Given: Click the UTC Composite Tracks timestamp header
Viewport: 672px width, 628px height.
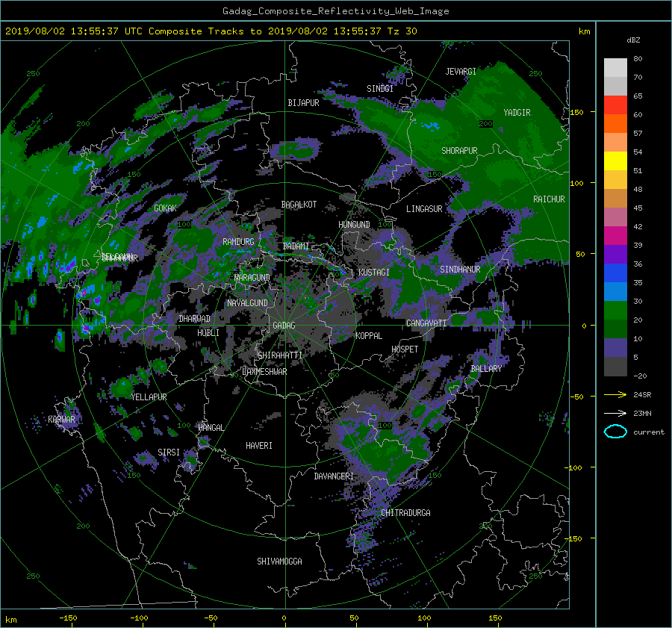Looking at the screenshot, I should tap(211, 31).
